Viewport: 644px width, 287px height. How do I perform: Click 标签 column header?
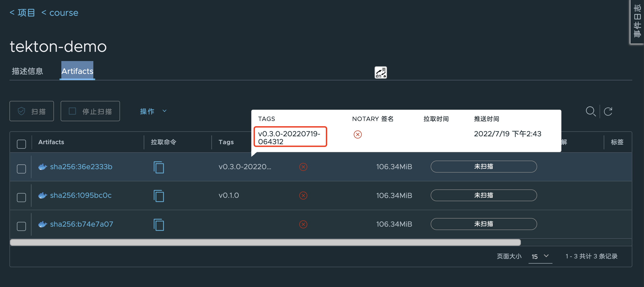pyautogui.click(x=617, y=142)
